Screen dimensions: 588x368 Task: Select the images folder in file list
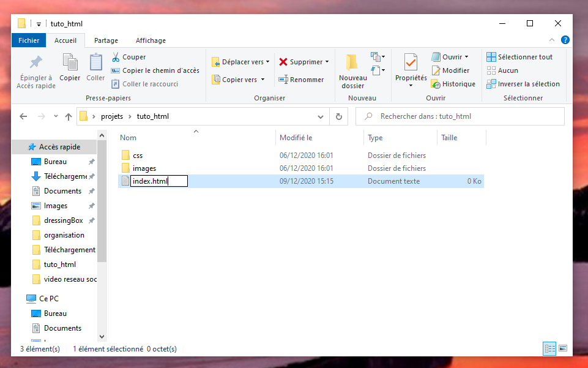click(x=144, y=168)
